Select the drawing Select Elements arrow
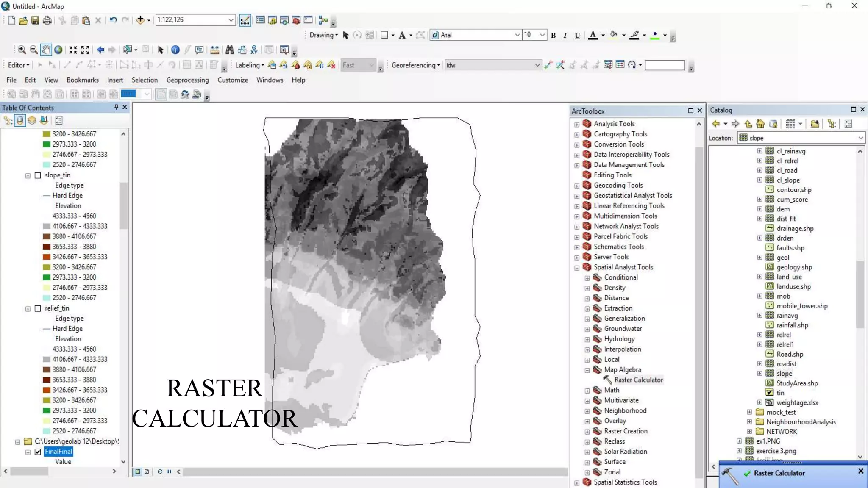Image resolution: width=868 pixels, height=488 pixels. (x=345, y=35)
